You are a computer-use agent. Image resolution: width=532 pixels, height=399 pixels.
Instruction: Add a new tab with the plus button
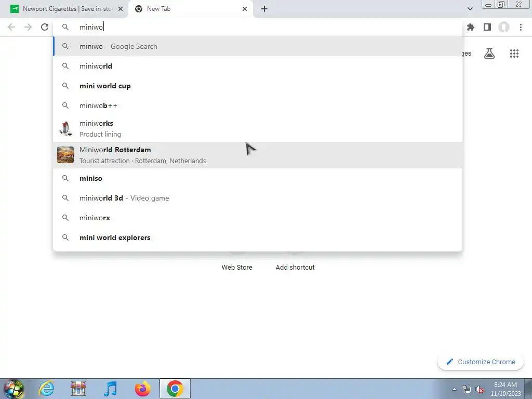click(x=264, y=9)
